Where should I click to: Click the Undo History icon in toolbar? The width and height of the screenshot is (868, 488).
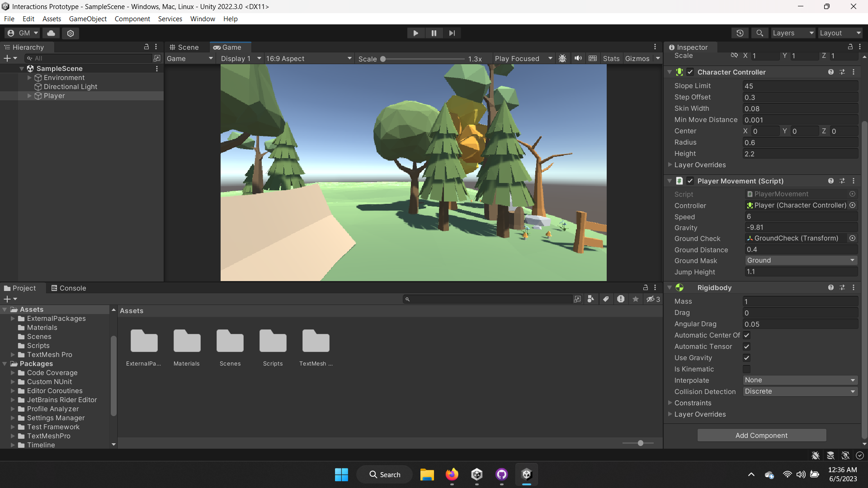740,33
